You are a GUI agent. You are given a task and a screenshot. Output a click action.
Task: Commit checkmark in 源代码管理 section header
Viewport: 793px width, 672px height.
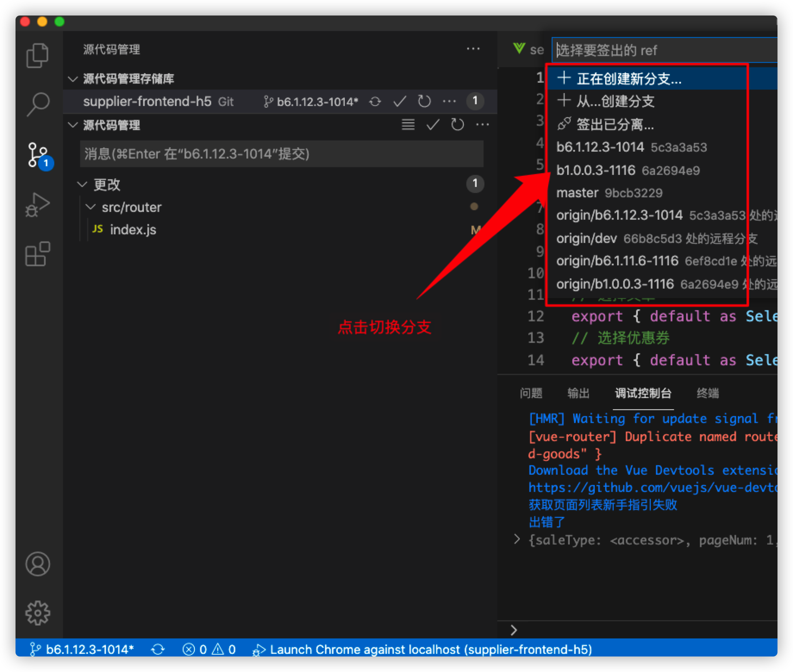click(x=433, y=125)
